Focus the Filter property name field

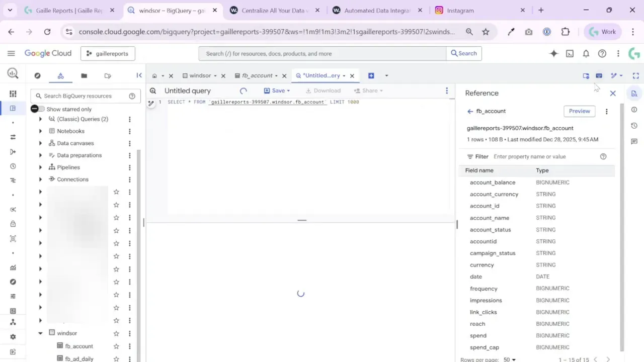click(x=544, y=156)
